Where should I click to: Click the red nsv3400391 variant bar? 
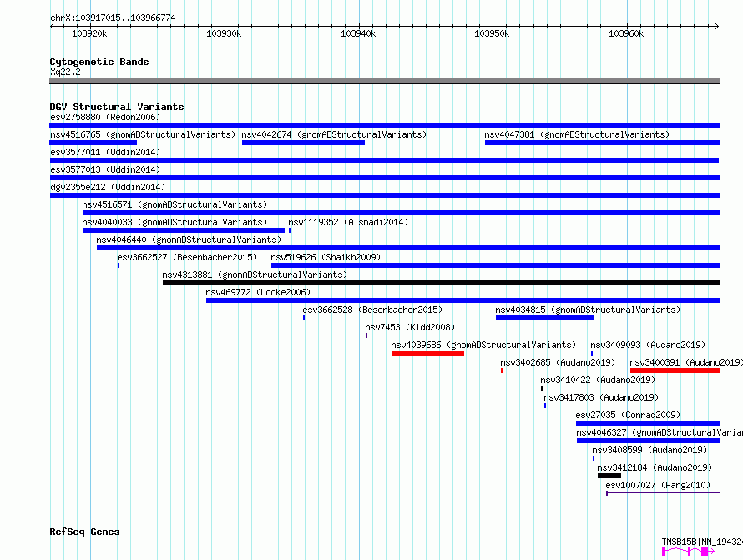675,371
